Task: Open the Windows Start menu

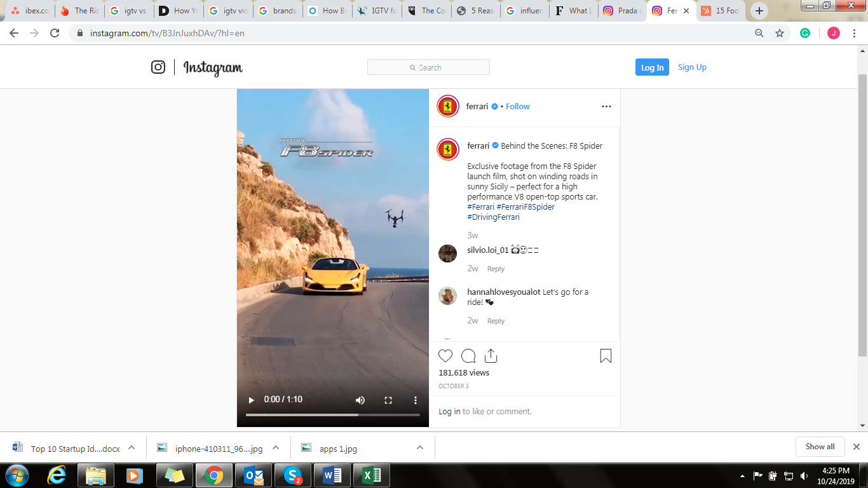Action: pos(16,475)
